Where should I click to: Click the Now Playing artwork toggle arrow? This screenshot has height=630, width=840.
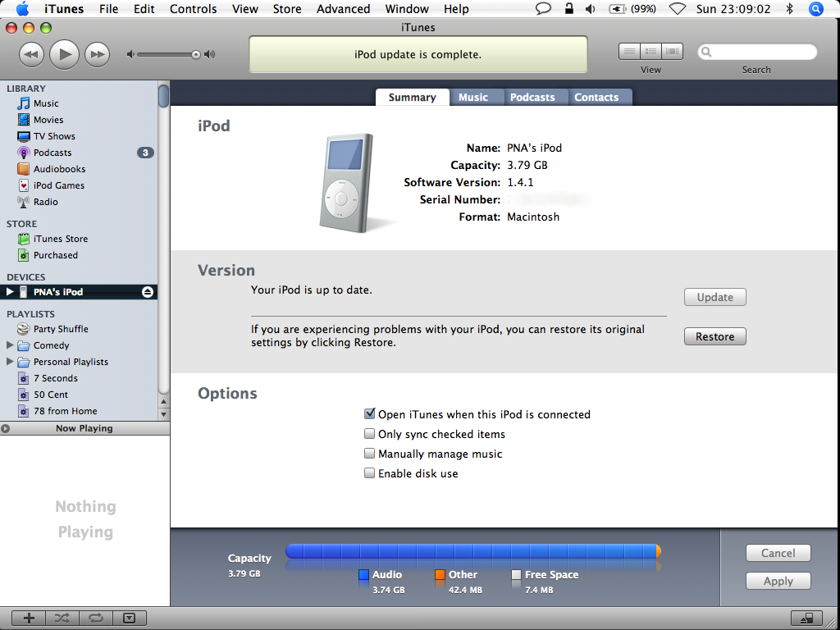6,428
